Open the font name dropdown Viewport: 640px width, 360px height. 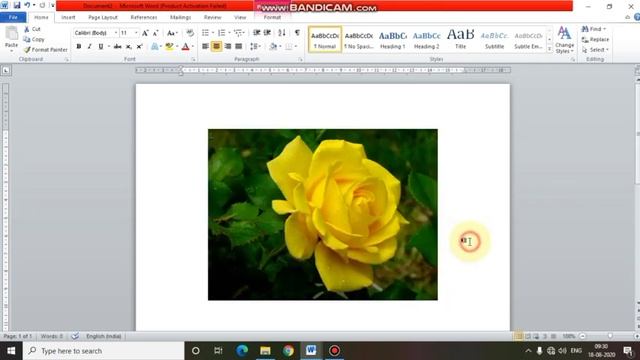click(x=116, y=33)
